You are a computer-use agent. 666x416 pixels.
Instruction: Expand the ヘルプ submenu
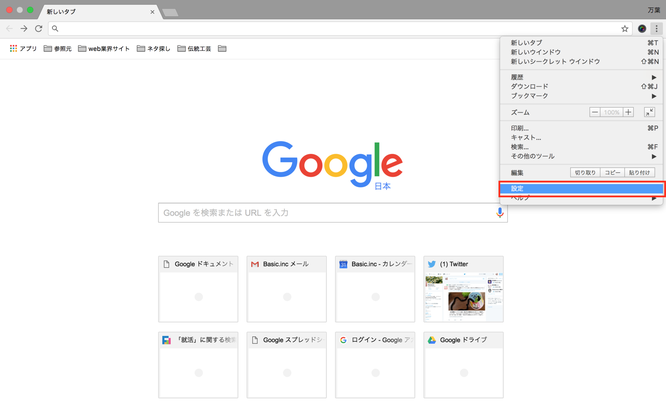[x=581, y=198]
